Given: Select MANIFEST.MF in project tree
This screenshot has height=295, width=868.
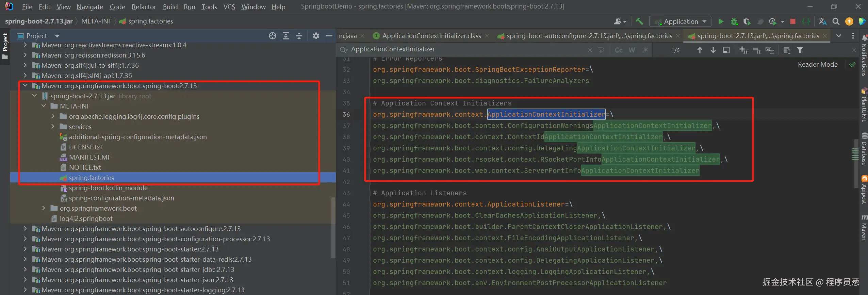Looking at the screenshot, I should 90,157.
